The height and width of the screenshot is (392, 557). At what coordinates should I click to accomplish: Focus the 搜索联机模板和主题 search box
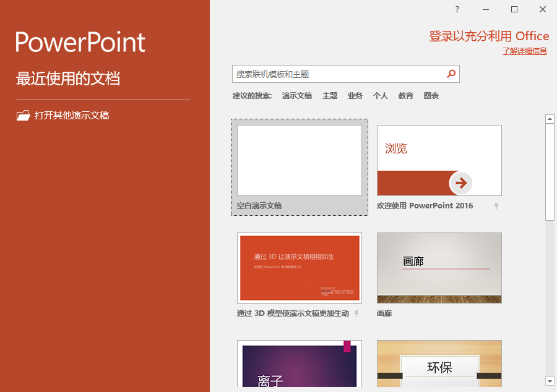pos(345,74)
